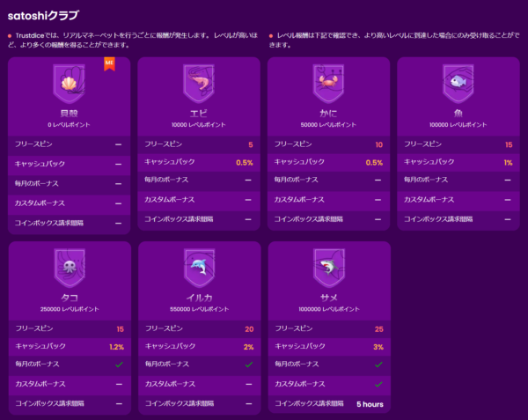Click the free spins row on the かに card
The image size is (528, 420).
(x=328, y=144)
